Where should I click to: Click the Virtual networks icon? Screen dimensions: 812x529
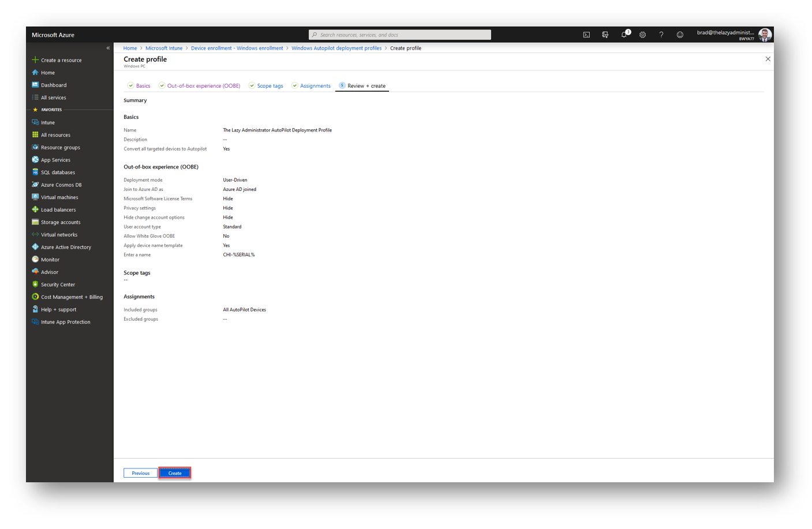[x=35, y=235]
